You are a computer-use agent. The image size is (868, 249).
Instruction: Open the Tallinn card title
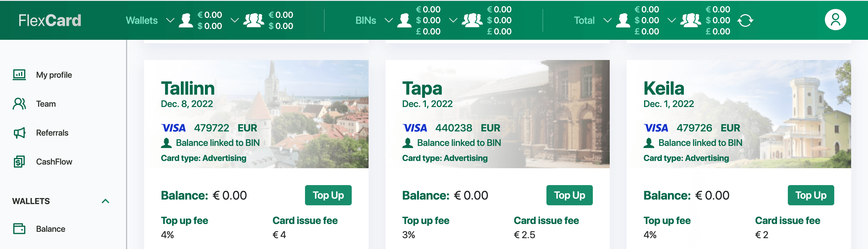point(188,88)
